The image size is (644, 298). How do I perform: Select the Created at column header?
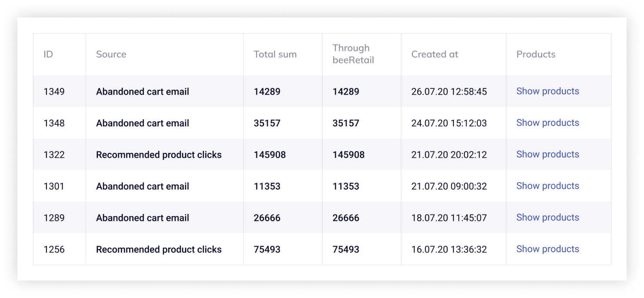tap(435, 54)
